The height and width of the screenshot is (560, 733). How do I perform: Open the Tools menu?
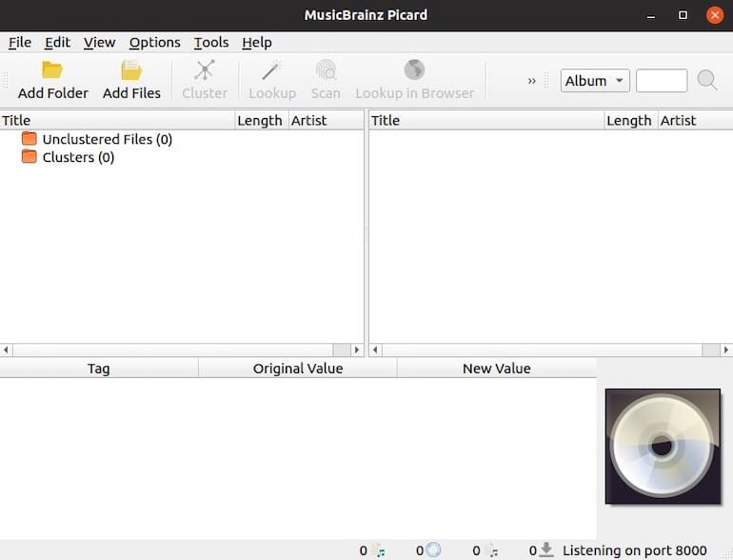click(211, 43)
